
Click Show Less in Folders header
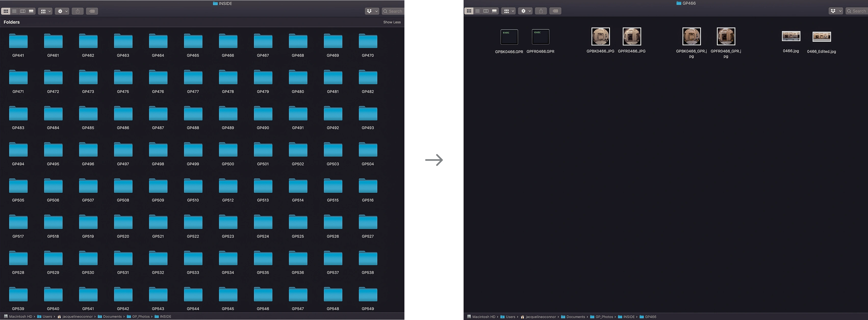pos(392,22)
